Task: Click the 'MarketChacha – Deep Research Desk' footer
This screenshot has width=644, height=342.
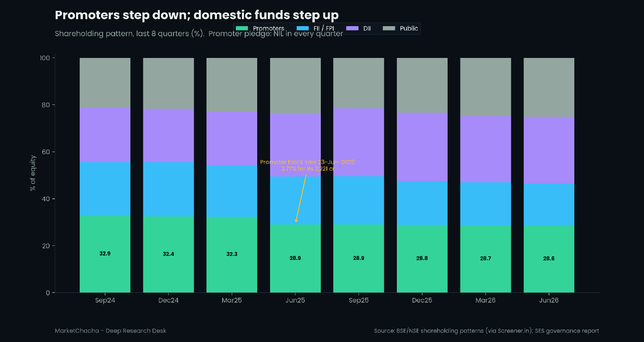Action: 110,331
